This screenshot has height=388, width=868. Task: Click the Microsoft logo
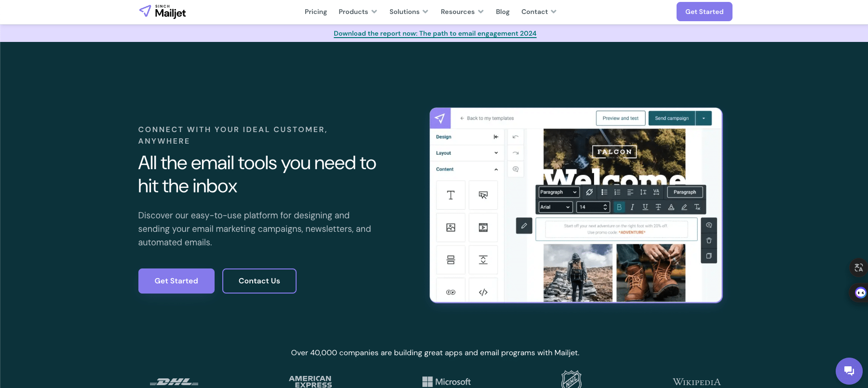447,382
